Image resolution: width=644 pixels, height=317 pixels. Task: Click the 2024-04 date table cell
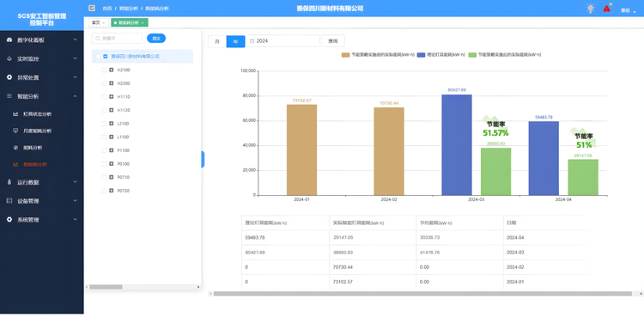pos(547,238)
